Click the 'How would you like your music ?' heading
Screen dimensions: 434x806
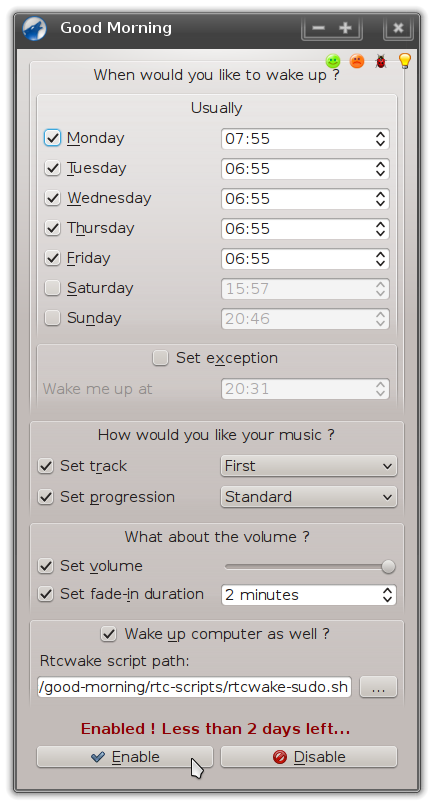[216, 435]
